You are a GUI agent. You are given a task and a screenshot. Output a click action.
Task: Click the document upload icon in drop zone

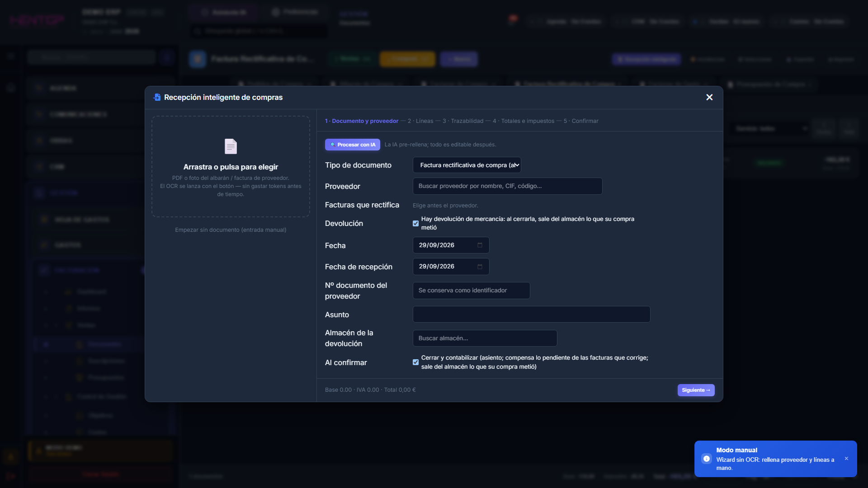pyautogui.click(x=231, y=146)
